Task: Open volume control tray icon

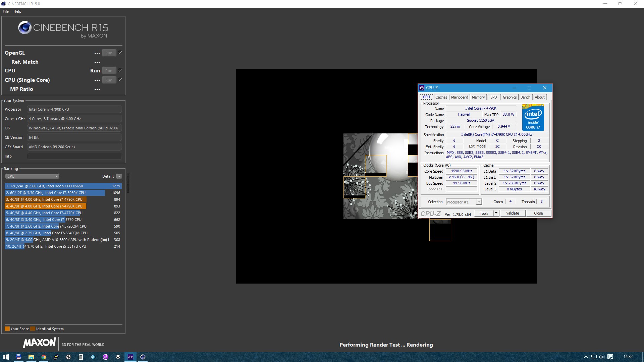Action: pyautogui.click(x=601, y=357)
